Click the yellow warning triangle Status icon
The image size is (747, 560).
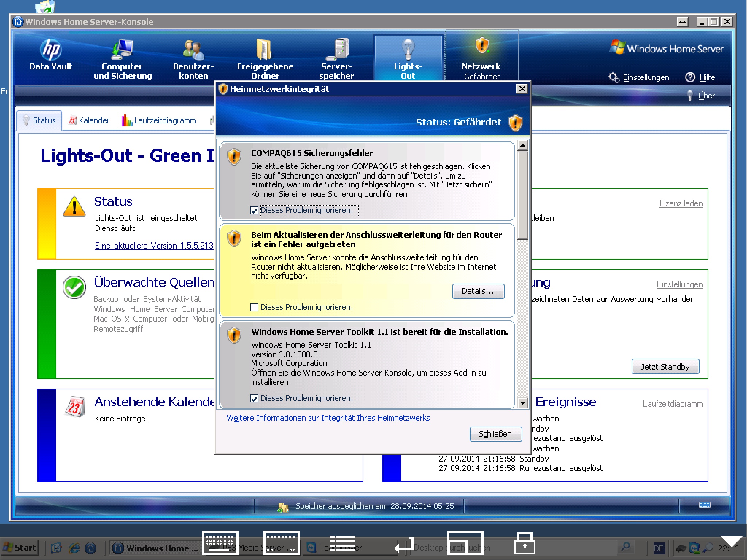tap(74, 207)
